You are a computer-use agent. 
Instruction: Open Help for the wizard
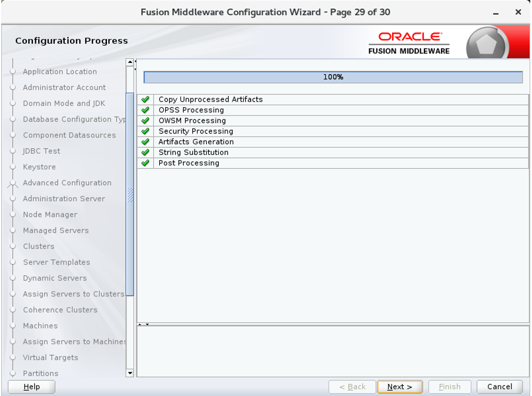pyautogui.click(x=32, y=387)
